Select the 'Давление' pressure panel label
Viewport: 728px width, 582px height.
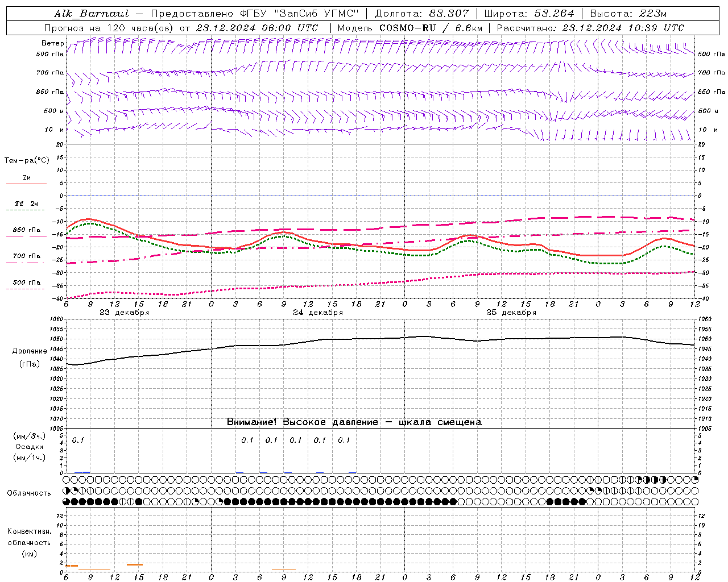30,351
